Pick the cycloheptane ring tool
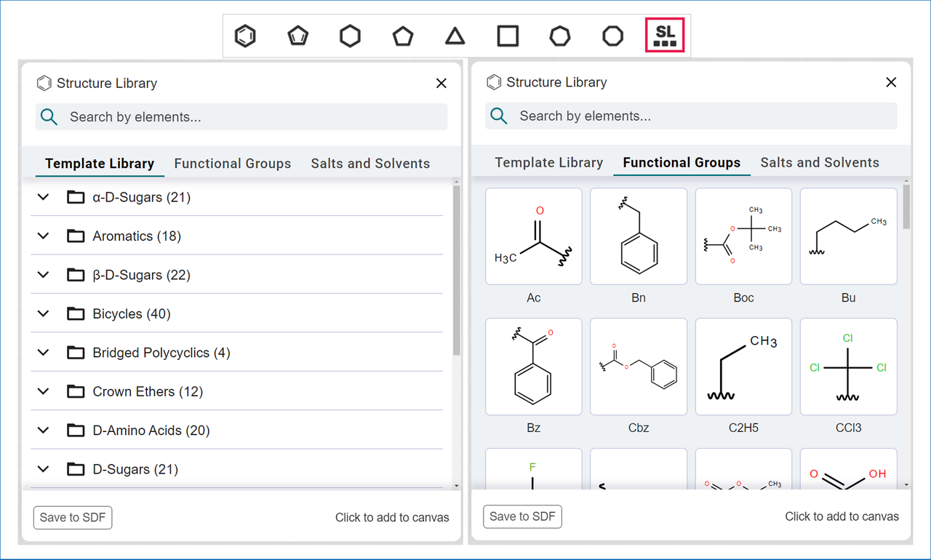The width and height of the screenshot is (931, 560). tap(560, 36)
